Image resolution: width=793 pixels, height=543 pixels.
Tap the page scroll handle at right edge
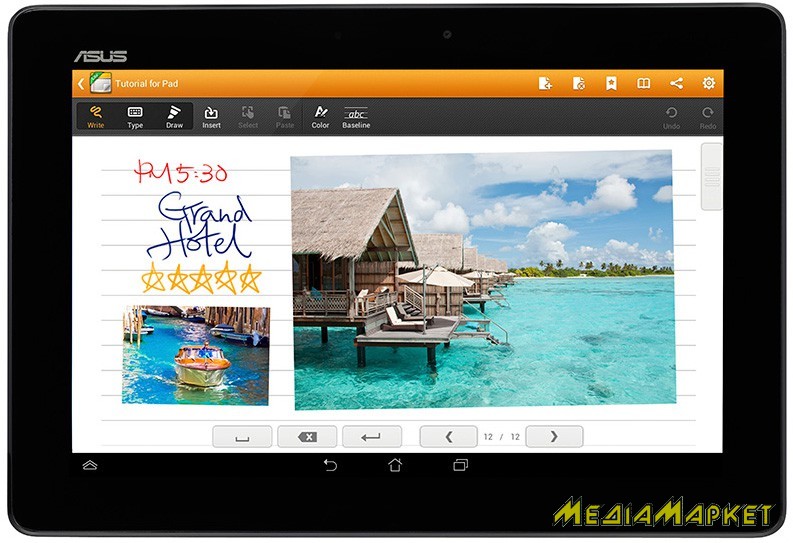tap(712, 176)
